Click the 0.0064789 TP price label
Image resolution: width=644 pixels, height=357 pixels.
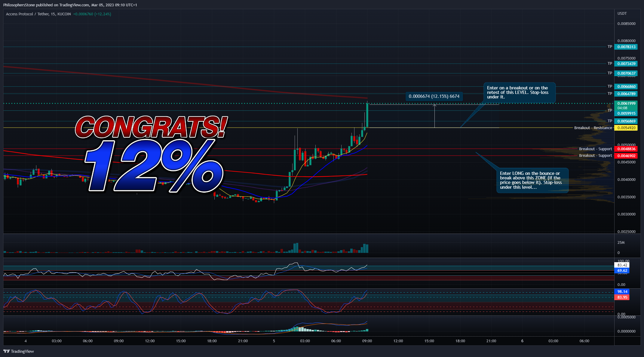coord(626,94)
